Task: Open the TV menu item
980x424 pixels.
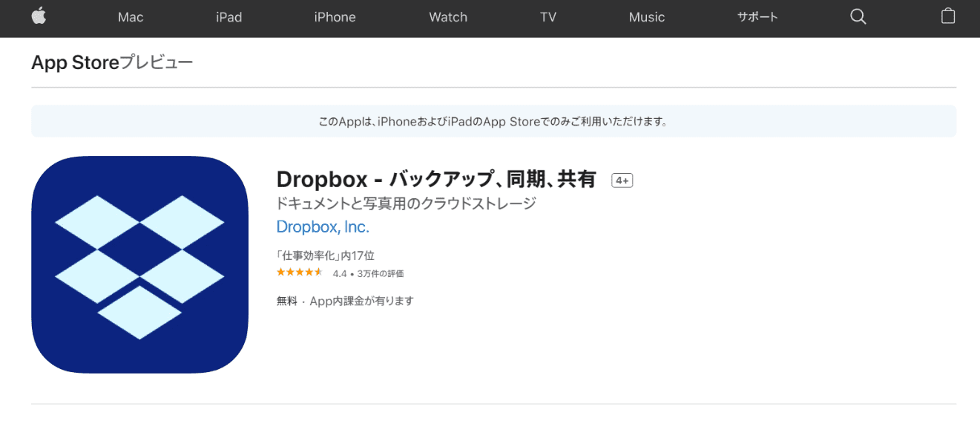Action: (548, 17)
